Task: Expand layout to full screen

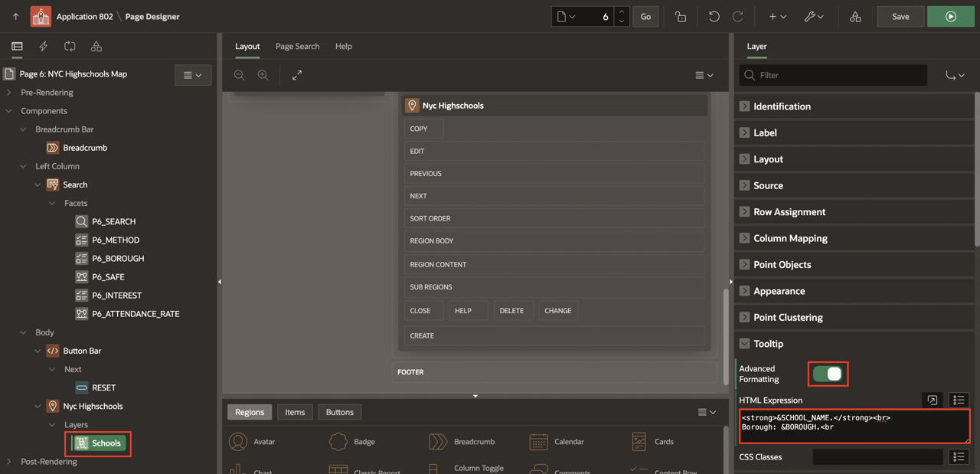Action: coord(297,75)
